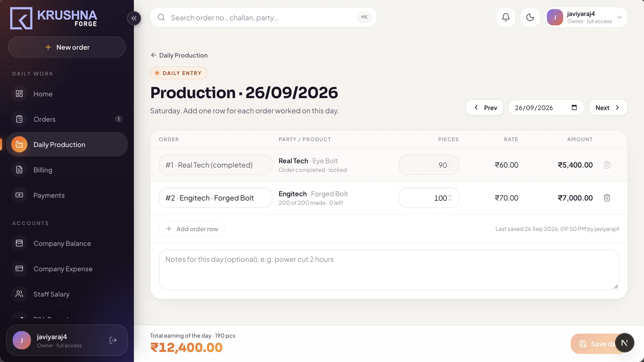Collapse the sidebar with double-chevron button
Viewport: 644px width, 362px height.
click(134, 18)
